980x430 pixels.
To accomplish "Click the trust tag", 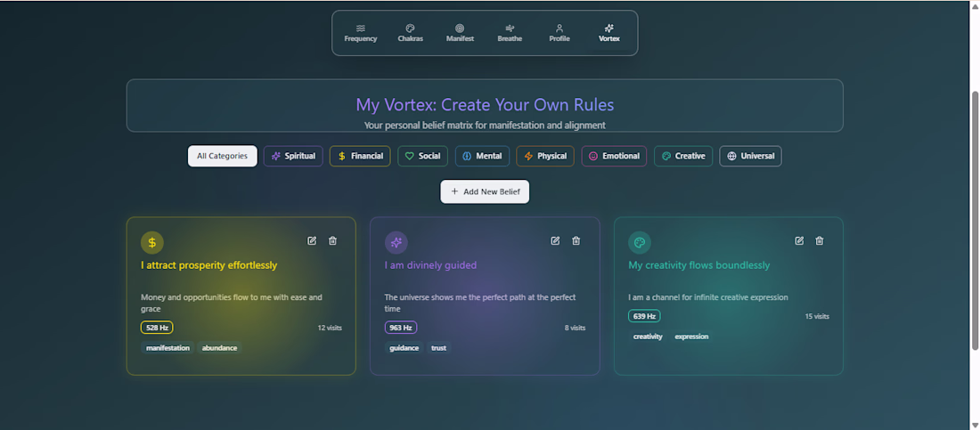I will 438,347.
